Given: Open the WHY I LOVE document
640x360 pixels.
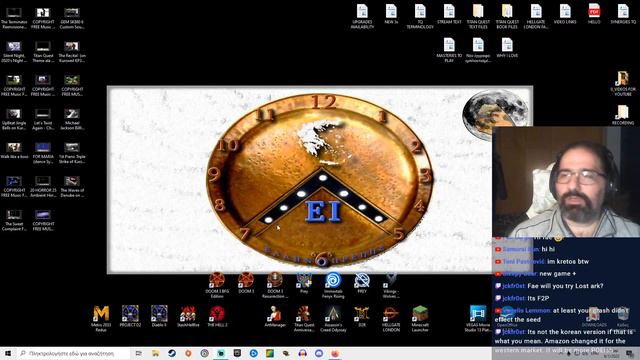Looking at the screenshot, I should [507, 47].
